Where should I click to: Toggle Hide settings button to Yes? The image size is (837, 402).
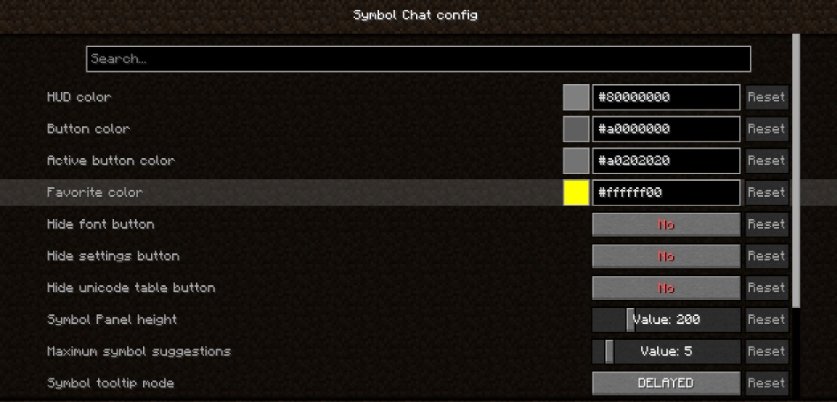(666, 256)
